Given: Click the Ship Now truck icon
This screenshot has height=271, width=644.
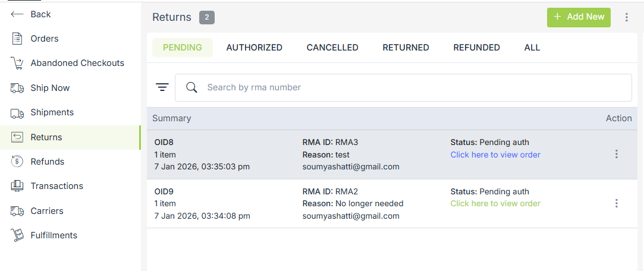Looking at the screenshot, I should pyautogui.click(x=17, y=88).
